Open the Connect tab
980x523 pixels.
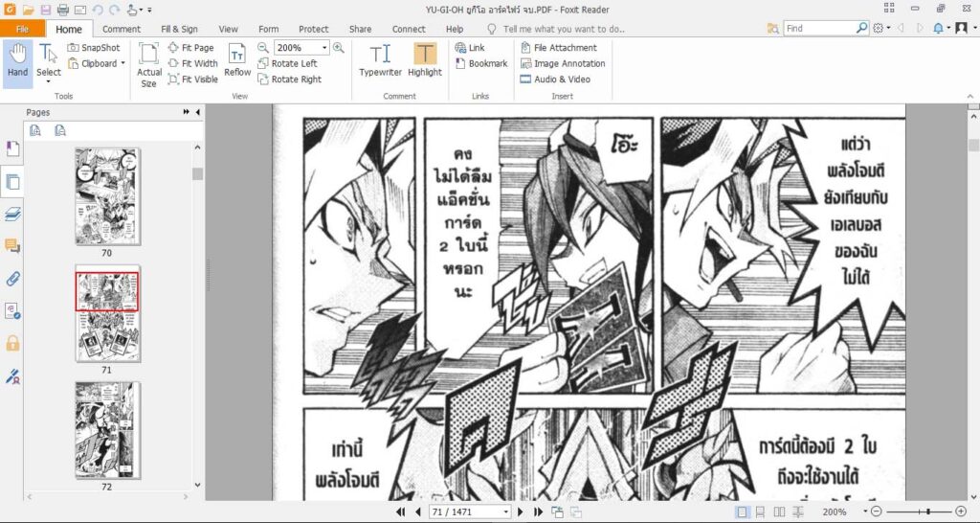pyautogui.click(x=409, y=29)
